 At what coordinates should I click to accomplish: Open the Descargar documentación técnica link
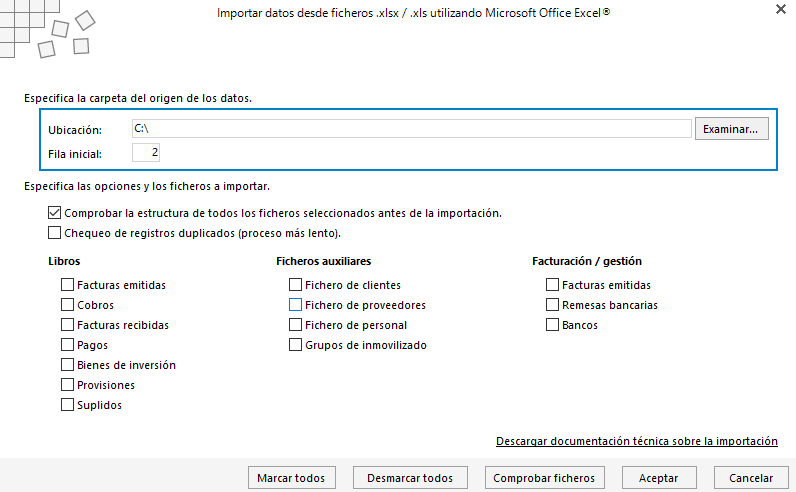point(637,441)
